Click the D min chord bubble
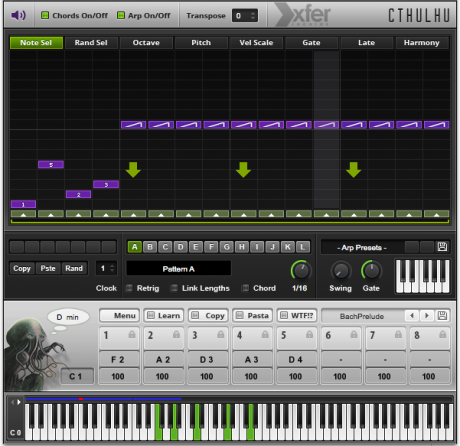 click(68, 317)
